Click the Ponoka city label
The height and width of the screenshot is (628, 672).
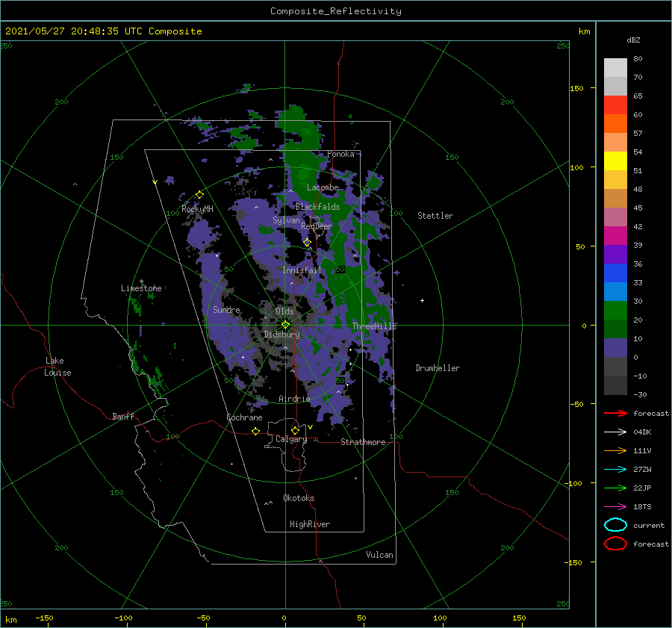click(340, 154)
